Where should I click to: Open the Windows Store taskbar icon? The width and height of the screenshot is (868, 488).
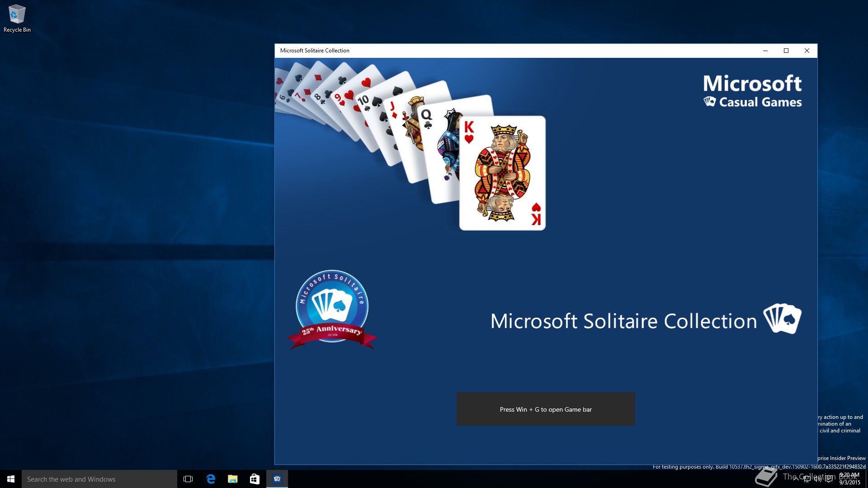click(255, 479)
